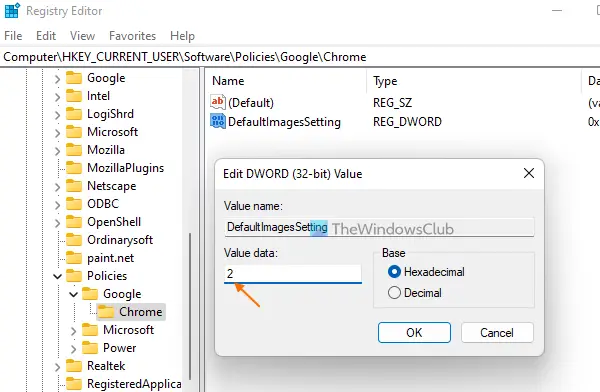Image resolution: width=600 pixels, height=392 pixels.
Task: Expand the ODBC key
Action: pyautogui.click(x=57, y=205)
